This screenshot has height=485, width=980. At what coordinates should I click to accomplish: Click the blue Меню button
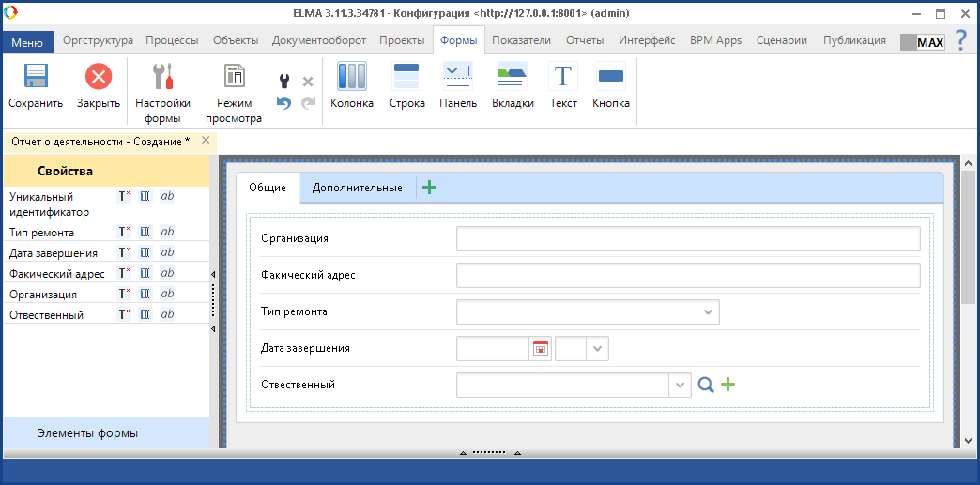[x=27, y=42]
